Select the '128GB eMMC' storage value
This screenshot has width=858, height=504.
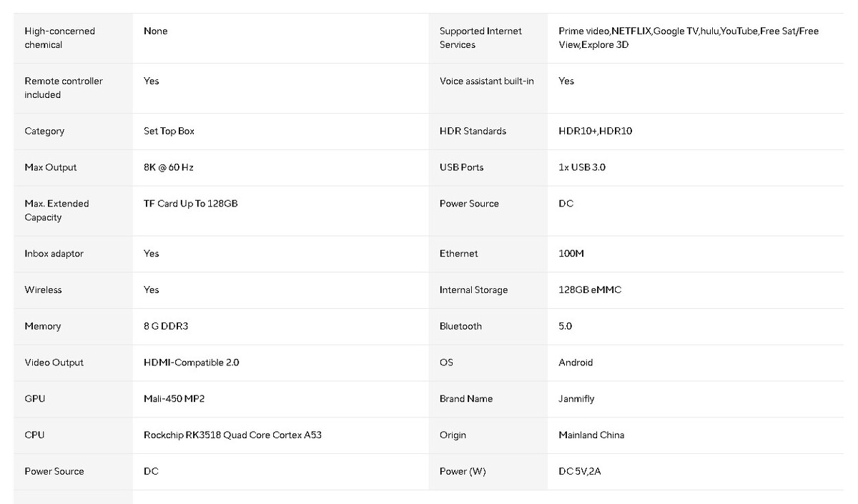pyautogui.click(x=591, y=290)
